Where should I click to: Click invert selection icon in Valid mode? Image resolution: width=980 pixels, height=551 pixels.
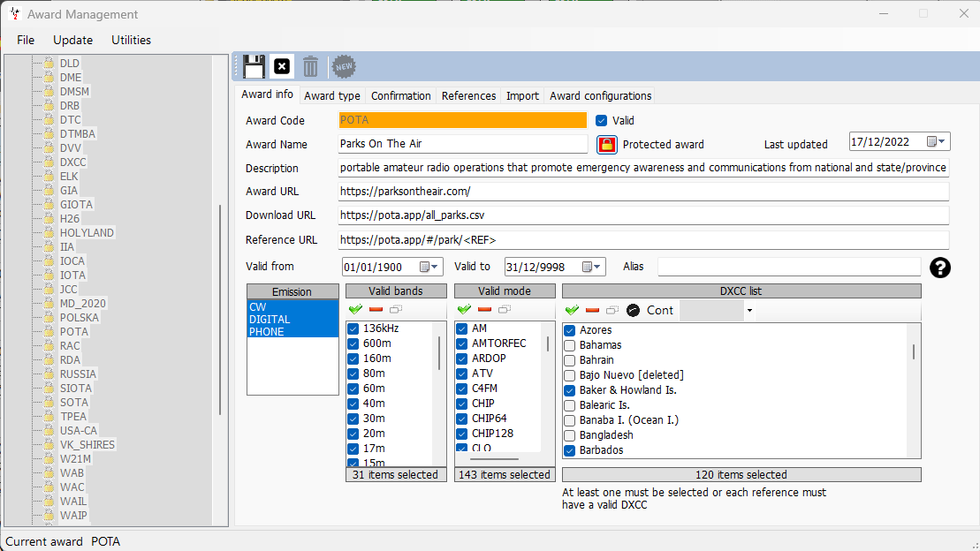coord(505,309)
